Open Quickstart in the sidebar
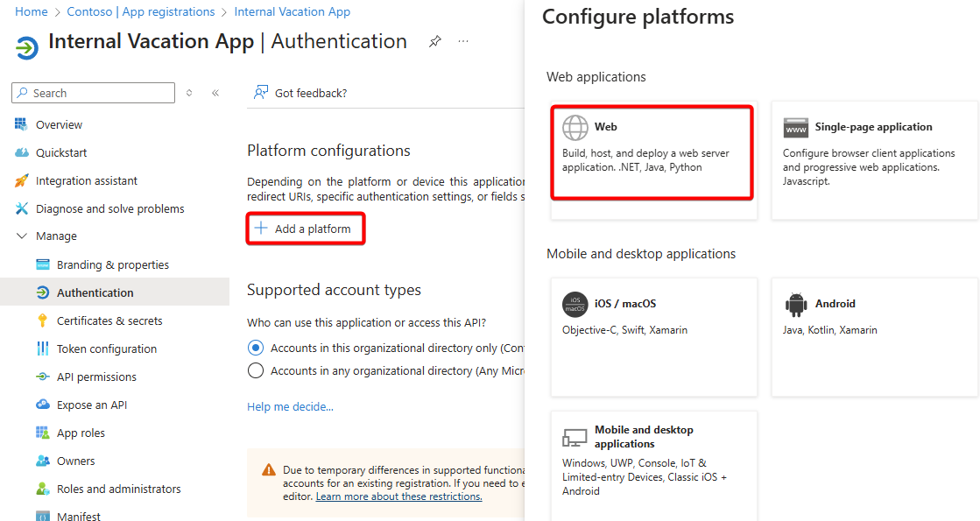The height and width of the screenshot is (521, 980). (x=61, y=153)
